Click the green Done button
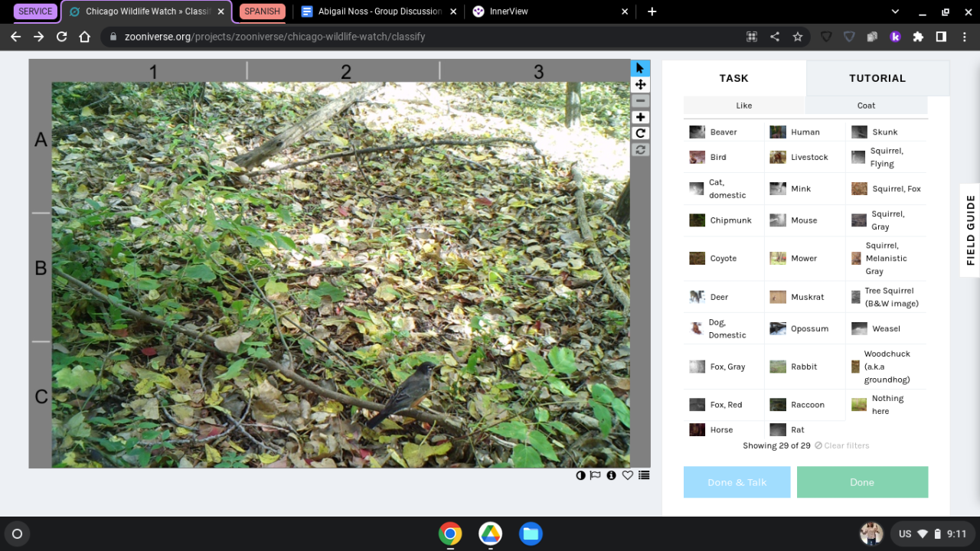The height and width of the screenshot is (551, 980). (x=862, y=482)
